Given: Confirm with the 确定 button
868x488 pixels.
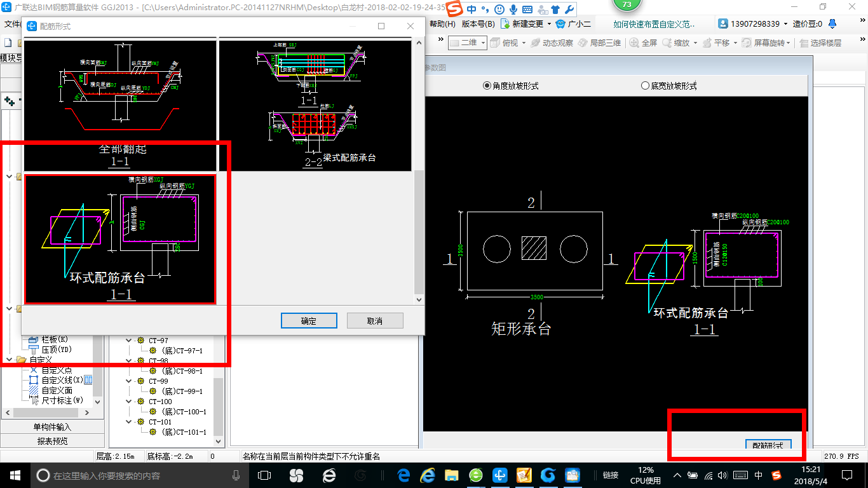Looking at the screenshot, I should [x=309, y=321].
